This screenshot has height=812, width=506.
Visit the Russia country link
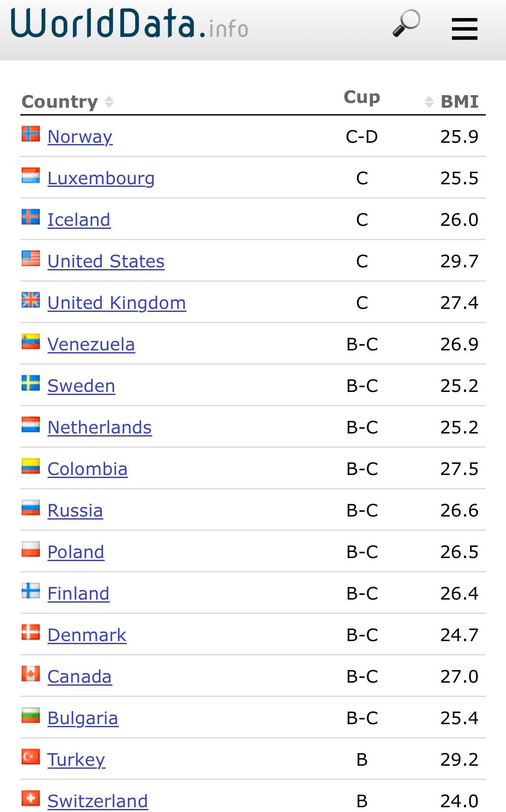point(75,510)
